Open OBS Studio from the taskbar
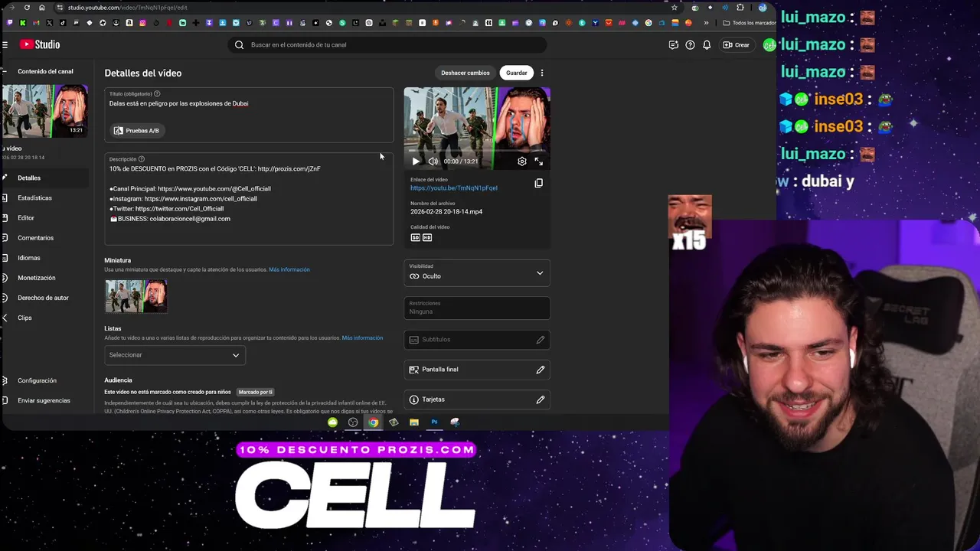 tap(353, 422)
